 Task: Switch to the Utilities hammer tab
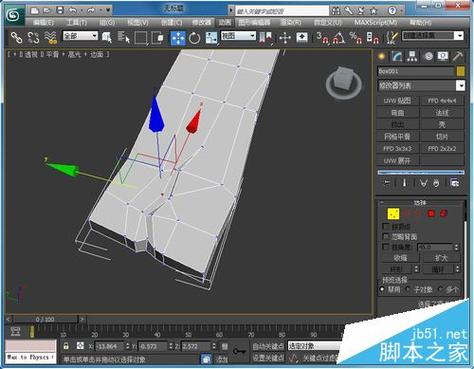coord(458,56)
